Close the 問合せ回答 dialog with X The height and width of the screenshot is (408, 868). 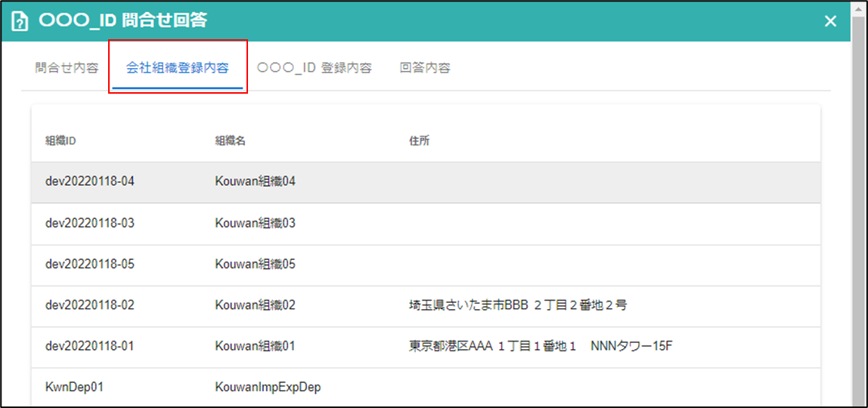click(830, 21)
